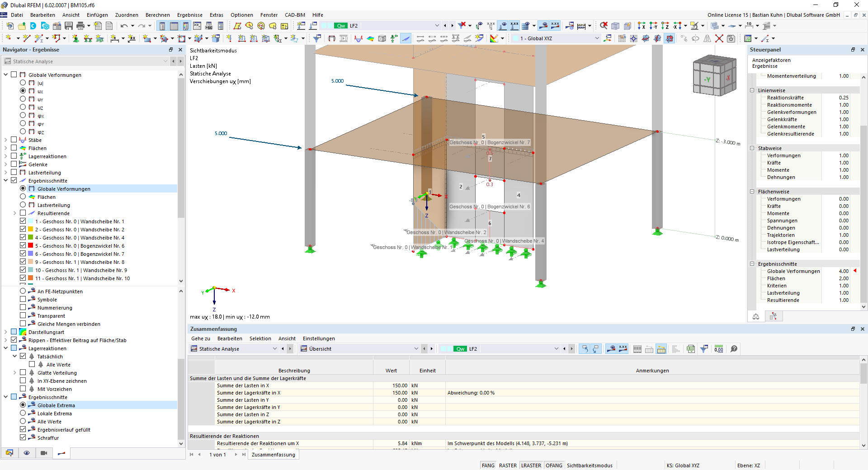
Task: Enable the Nummerierung checkbox
Action: click(x=23, y=307)
